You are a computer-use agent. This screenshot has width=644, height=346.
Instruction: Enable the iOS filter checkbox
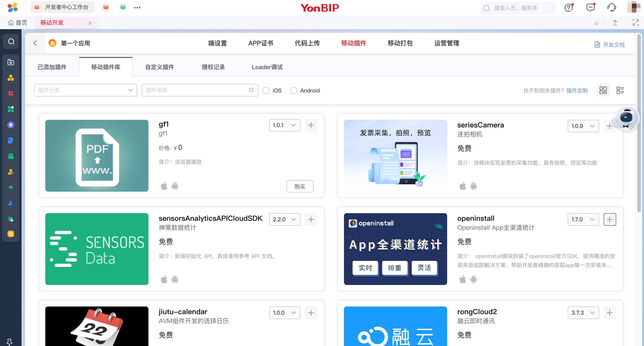[x=266, y=91]
